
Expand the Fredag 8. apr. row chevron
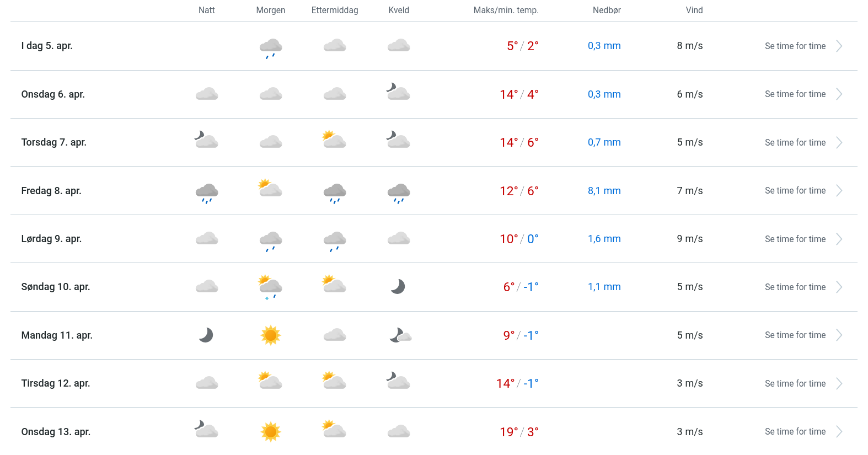pyautogui.click(x=839, y=191)
